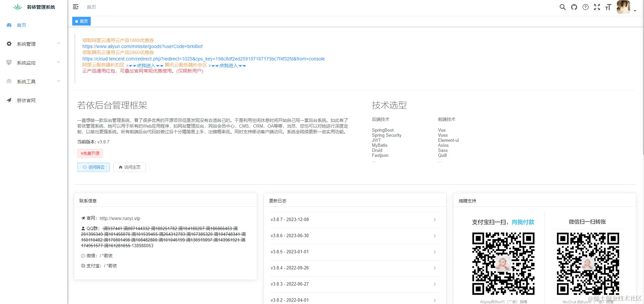644x304 pixels.
Task: Select the 系统工具 menu label
Action: click(26, 82)
